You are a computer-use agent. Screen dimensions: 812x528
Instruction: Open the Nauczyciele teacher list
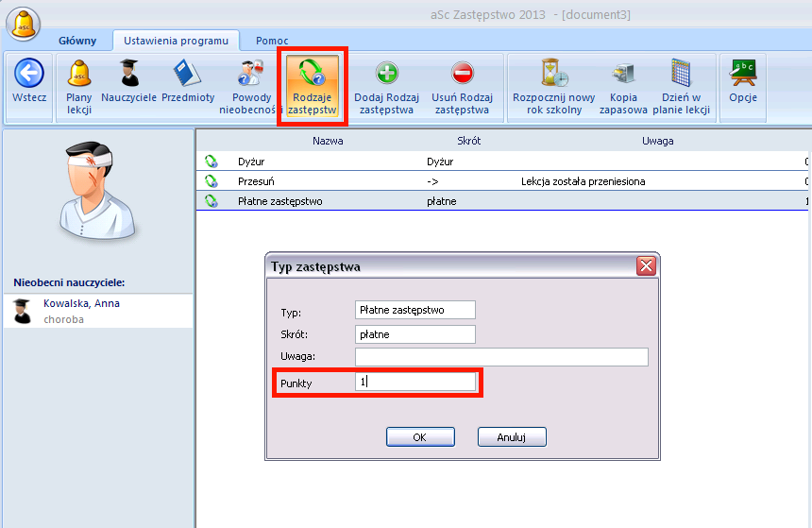coord(129,81)
